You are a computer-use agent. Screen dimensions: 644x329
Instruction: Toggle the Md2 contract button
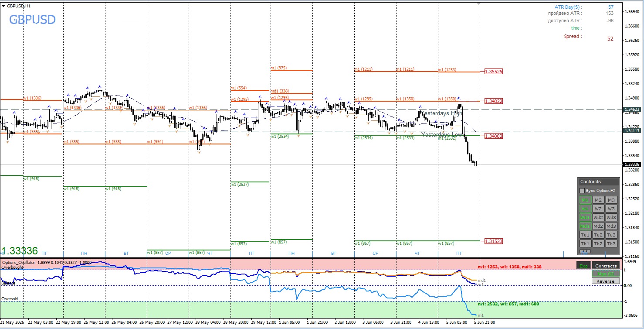tap(598, 226)
